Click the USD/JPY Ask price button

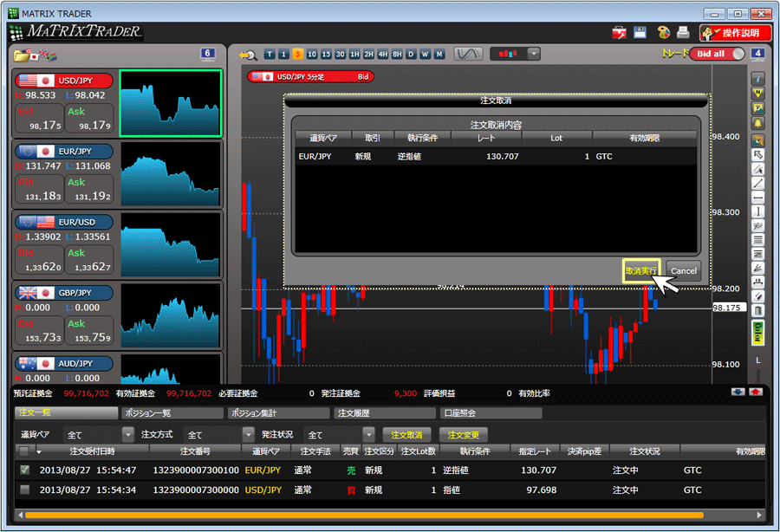click(89, 119)
